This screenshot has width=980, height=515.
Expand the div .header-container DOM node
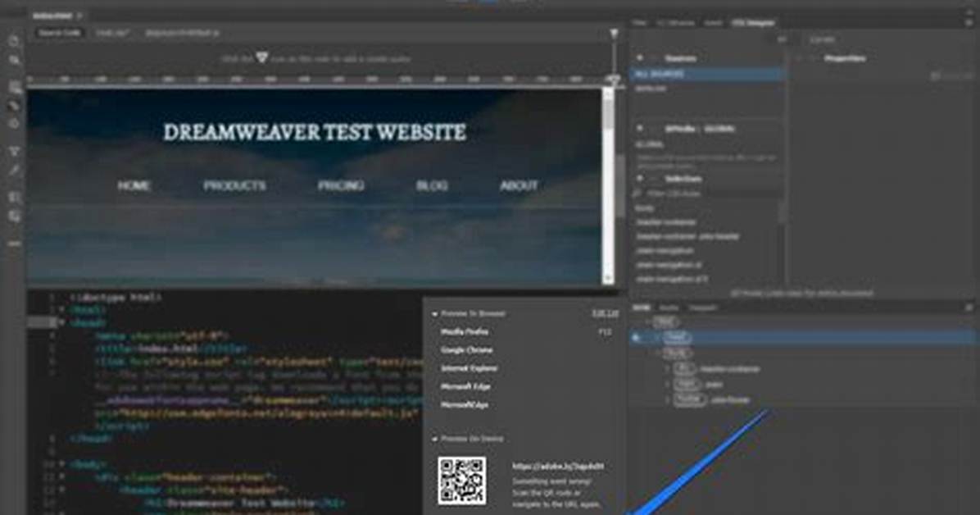click(668, 368)
